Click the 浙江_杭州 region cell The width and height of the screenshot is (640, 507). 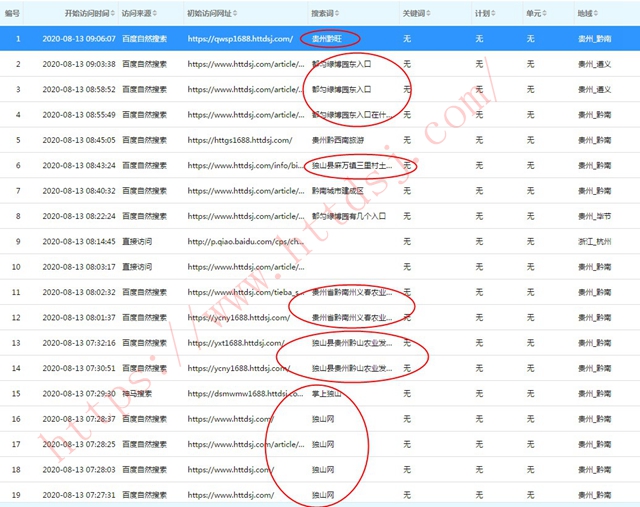(593, 241)
